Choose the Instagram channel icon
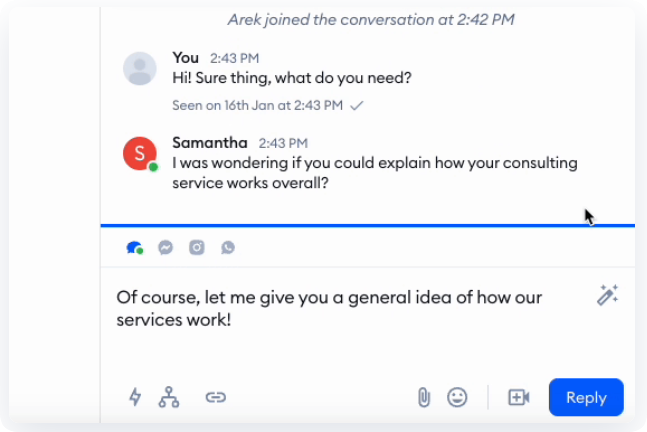Screen dimensions: 647x432 tap(197, 248)
